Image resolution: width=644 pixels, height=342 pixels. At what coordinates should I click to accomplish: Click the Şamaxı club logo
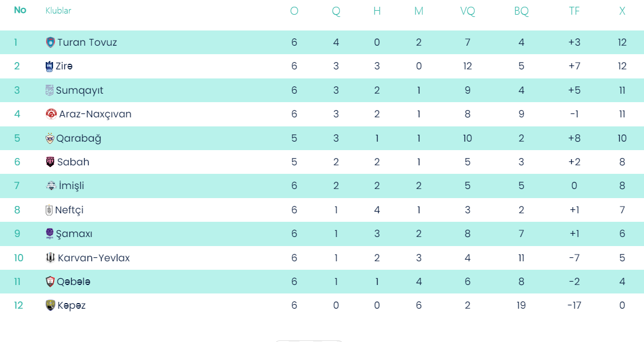click(x=50, y=234)
